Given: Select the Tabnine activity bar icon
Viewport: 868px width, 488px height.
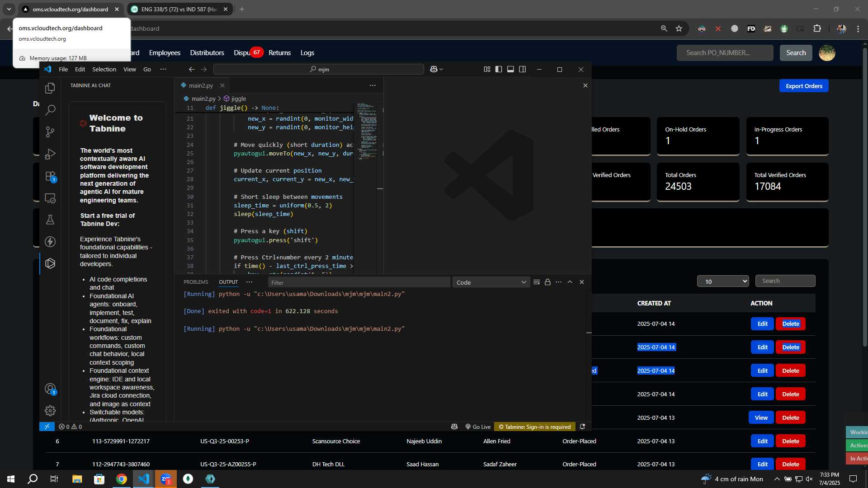Looking at the screenshot, I should point(50,263).
